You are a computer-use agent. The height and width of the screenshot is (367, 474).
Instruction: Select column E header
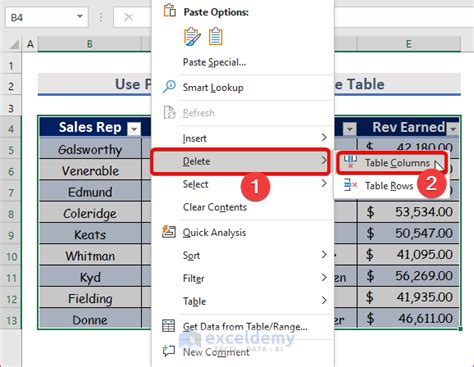[409, 44]
